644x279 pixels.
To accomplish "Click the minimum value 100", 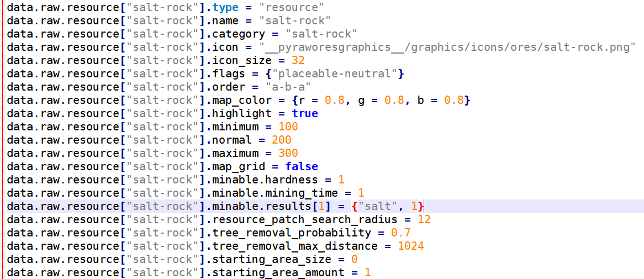I will [x=288, y=127].
